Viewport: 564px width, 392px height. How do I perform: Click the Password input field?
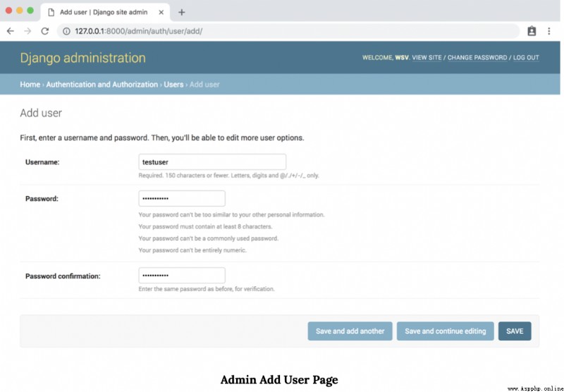(182, 199)
